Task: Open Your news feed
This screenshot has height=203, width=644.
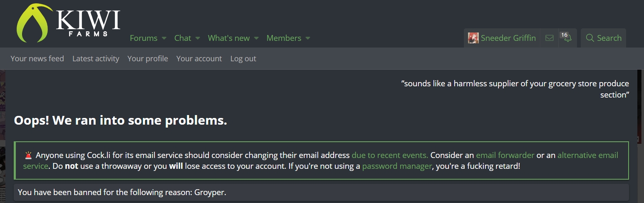Action: click(37, 59)
